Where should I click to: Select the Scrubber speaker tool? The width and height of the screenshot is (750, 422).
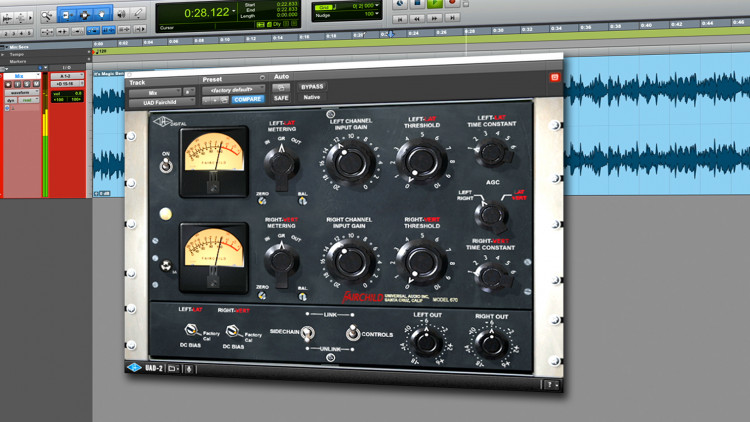pyautogui.click(x=121, y=14)
